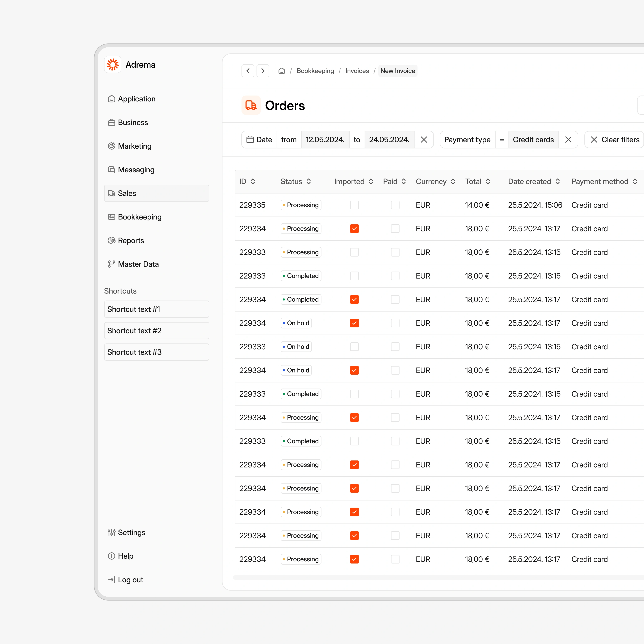Click the home icon in breadcrumb
644x644 pixels.
tap(282, 71)
